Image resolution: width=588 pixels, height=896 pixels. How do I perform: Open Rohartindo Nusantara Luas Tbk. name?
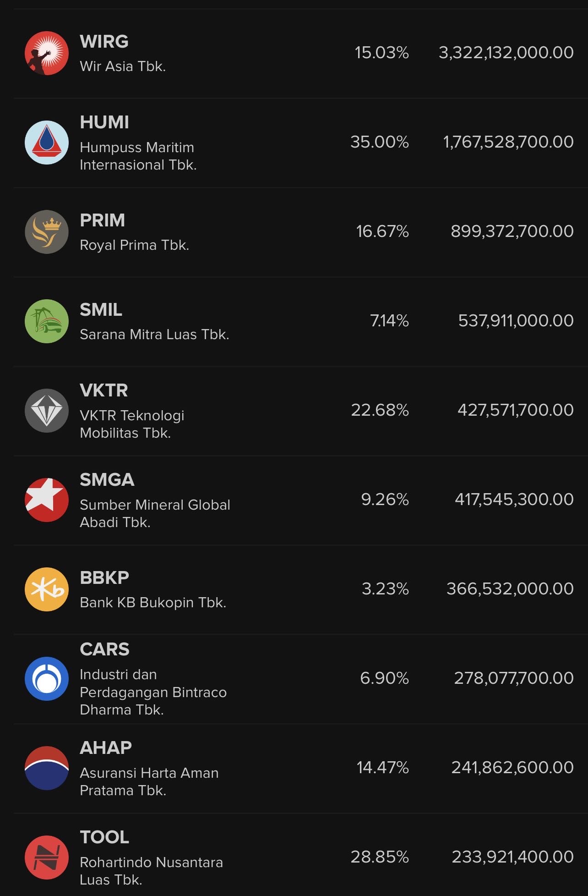click(x=151, y=871)
